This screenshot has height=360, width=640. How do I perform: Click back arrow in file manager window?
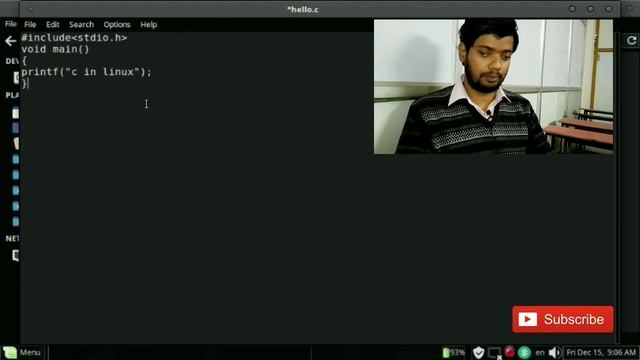[11, 41]
